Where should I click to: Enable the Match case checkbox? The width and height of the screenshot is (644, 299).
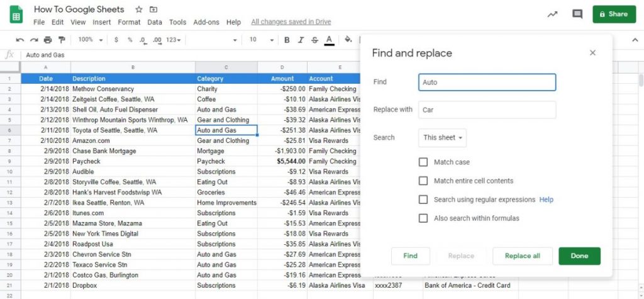423,162
